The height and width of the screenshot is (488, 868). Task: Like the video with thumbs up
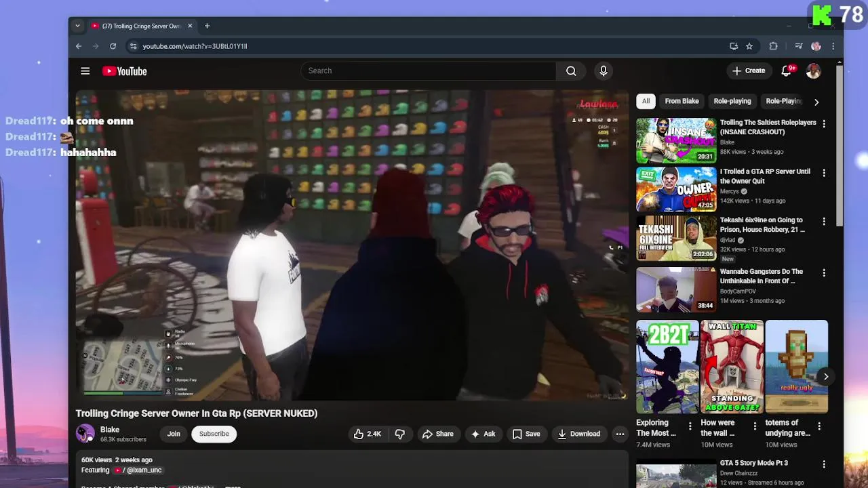click(x=367, y=434)
